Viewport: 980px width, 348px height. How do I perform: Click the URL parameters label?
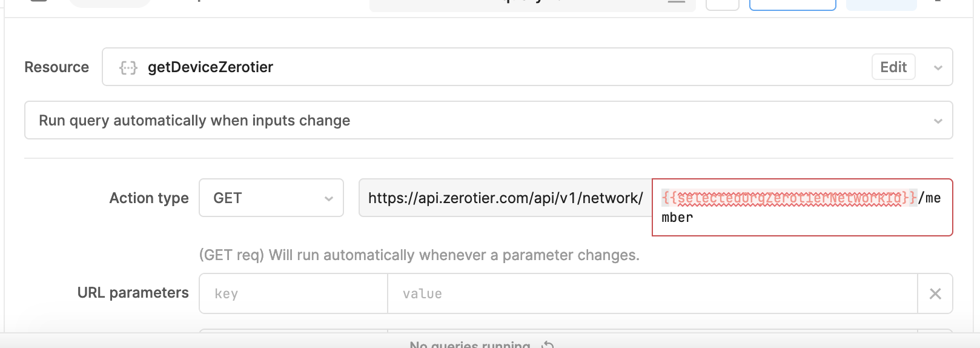(x=133, y=293)
